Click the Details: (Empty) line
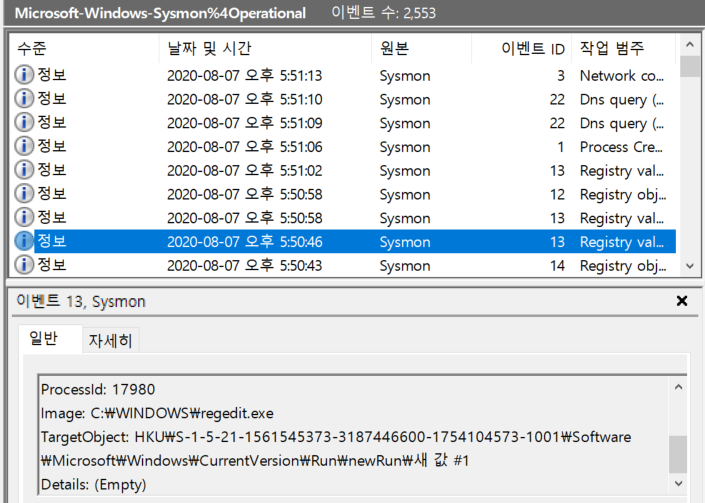705x503 pixels. 94,485
